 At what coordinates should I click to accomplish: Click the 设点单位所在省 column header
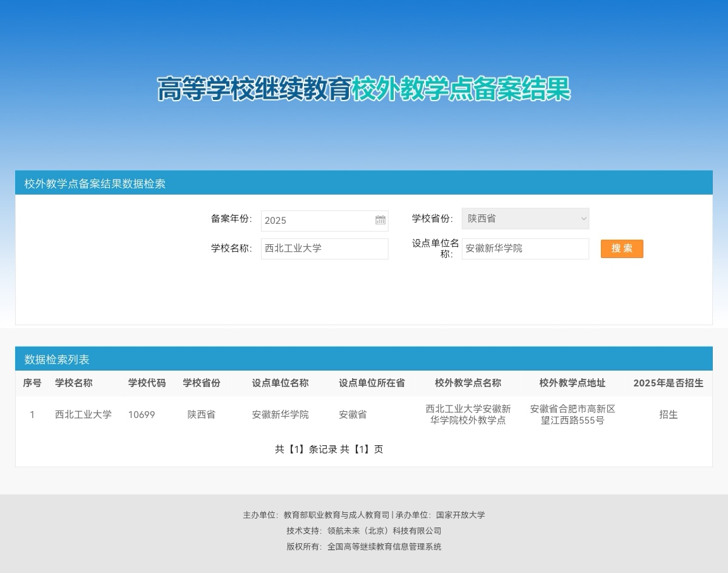[372, 383]
